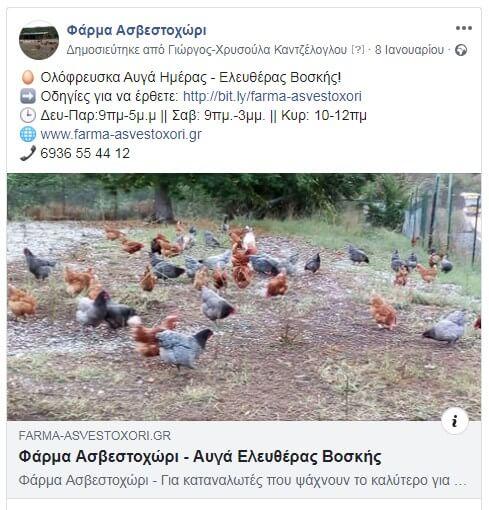This screenshot has height=510, width=489.
Task: Click the globe public audience icon
Action: point(461,50)
